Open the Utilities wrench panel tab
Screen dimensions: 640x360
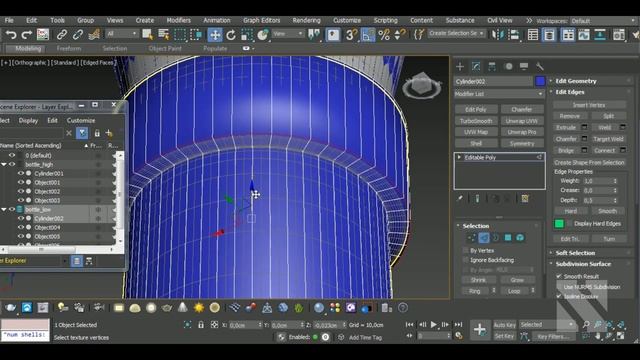point(540,66)
